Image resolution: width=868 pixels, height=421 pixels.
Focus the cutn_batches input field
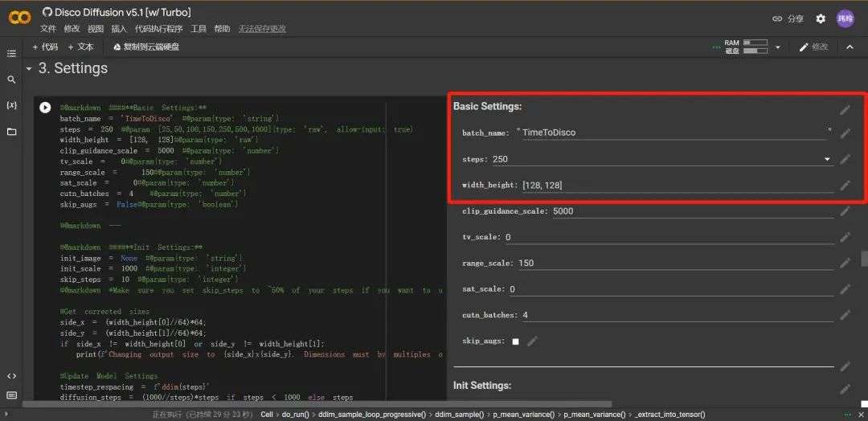(678, 315)
